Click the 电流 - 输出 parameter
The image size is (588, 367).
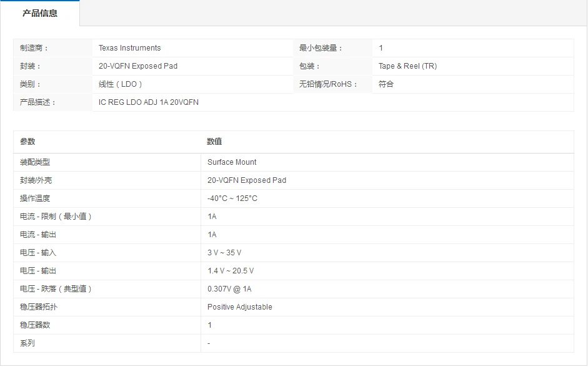38,235
